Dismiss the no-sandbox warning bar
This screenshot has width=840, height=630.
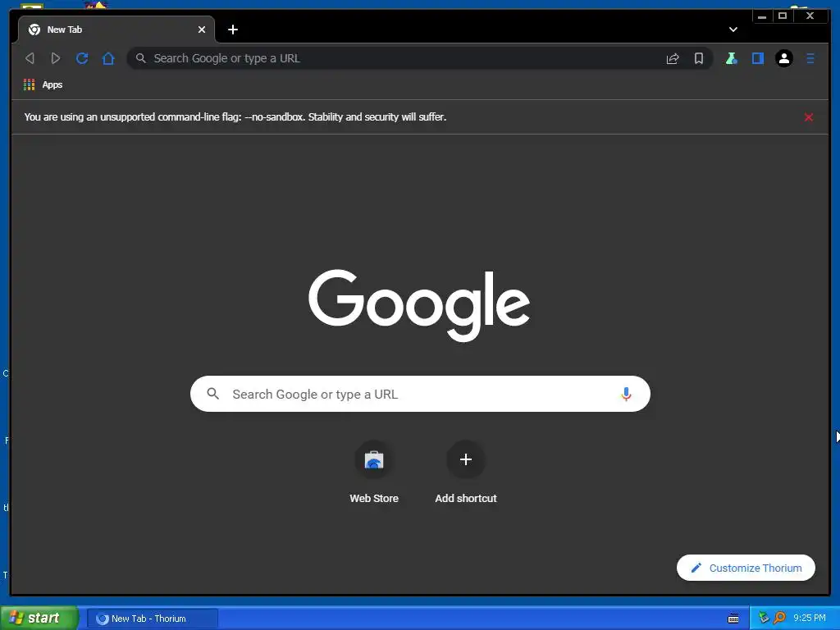pyautogui.click(x=808, y=117)
